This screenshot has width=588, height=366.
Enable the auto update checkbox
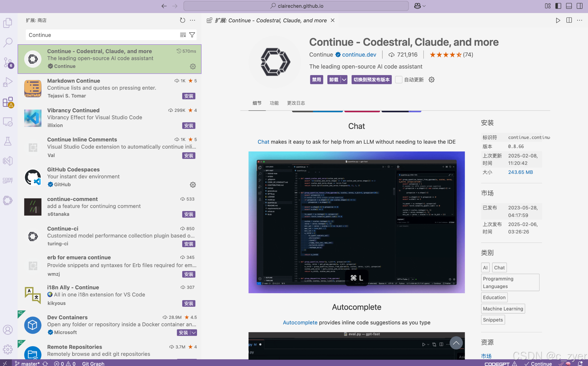click(399, 80)
